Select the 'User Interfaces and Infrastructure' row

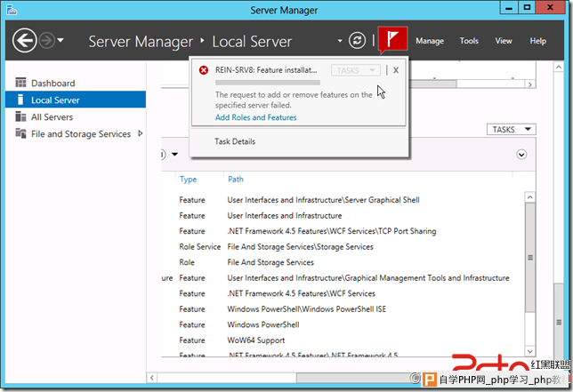coord(343,216)
